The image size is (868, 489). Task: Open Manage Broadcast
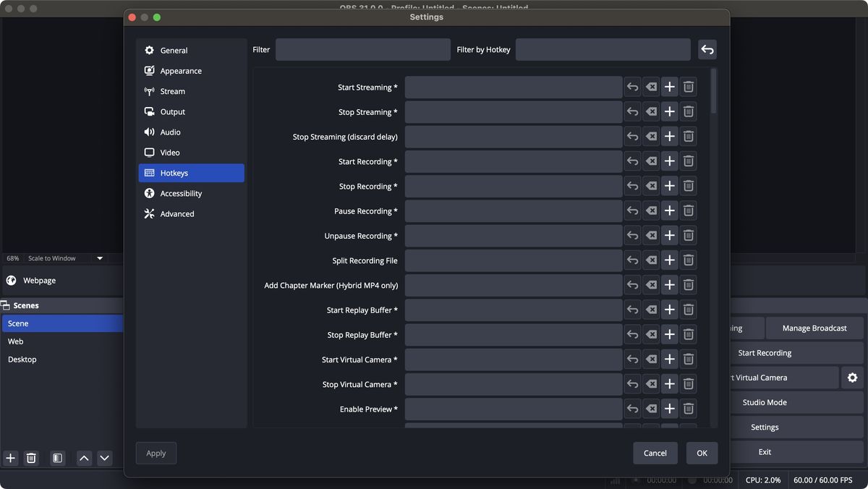click(814, 328)
